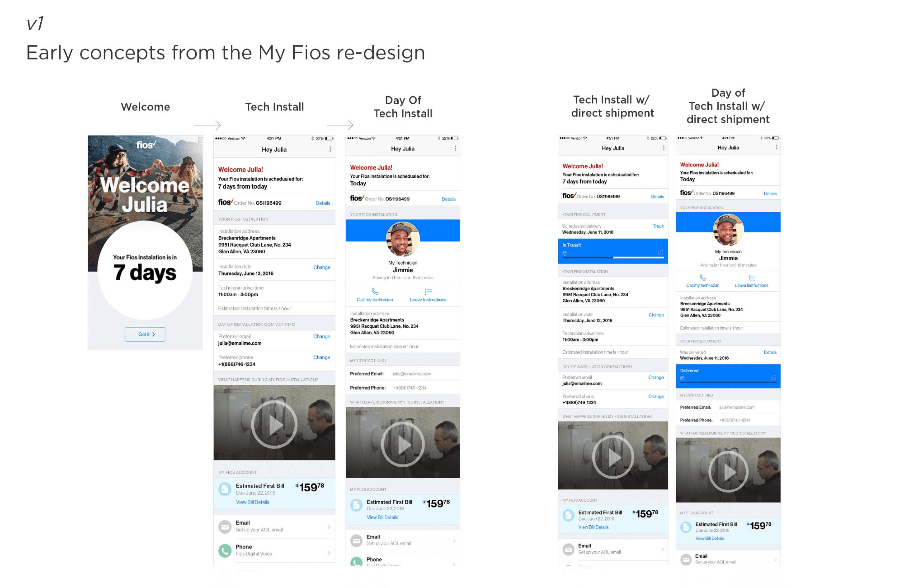Click the home icon in Delivered banner
This screenshot has width=904, height=588.
[773, 377]
